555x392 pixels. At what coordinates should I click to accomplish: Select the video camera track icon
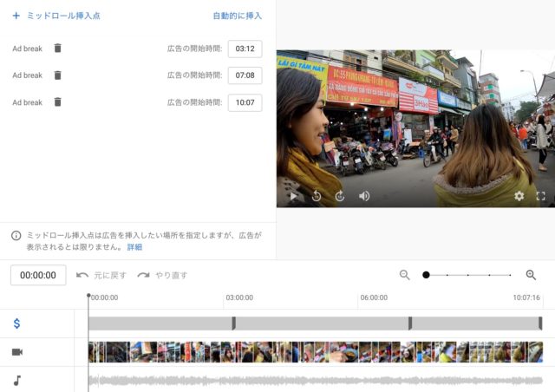tap(17, 352)
